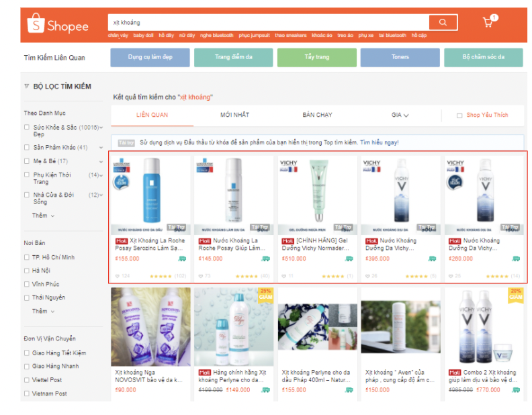The height and width of the screenshot is (415, 532).
Task: Expand Phụ Kiện Thời Trang subcategories arrow
Action: tap(101, 175)
